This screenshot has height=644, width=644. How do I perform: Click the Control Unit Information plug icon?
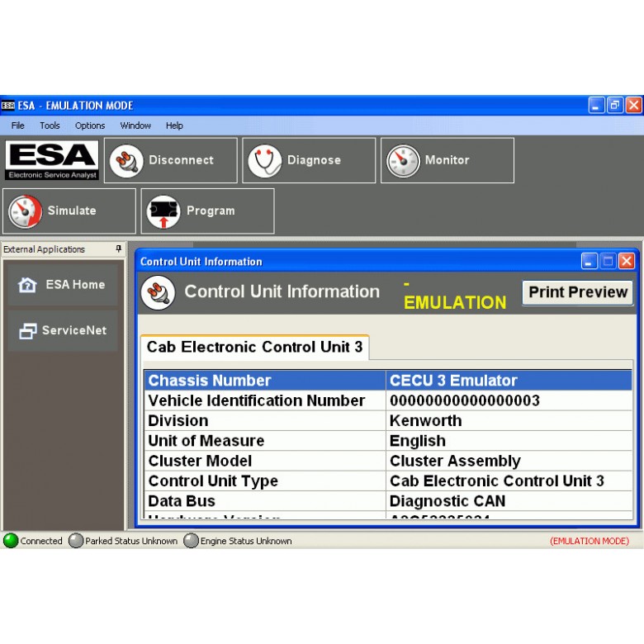pyautogui.click(x=159, y=292)
